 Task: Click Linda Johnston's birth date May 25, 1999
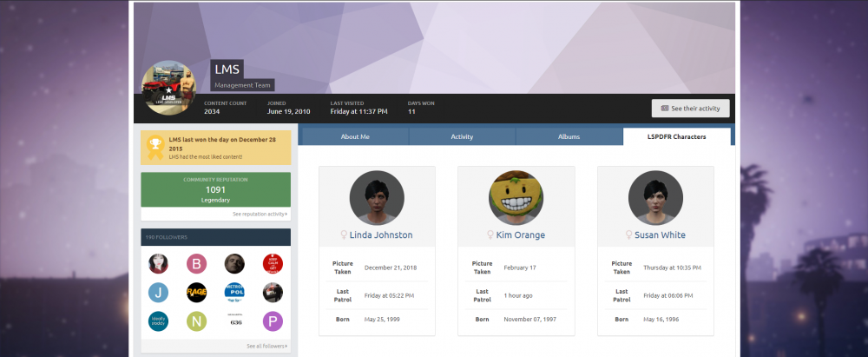[382, 320]
